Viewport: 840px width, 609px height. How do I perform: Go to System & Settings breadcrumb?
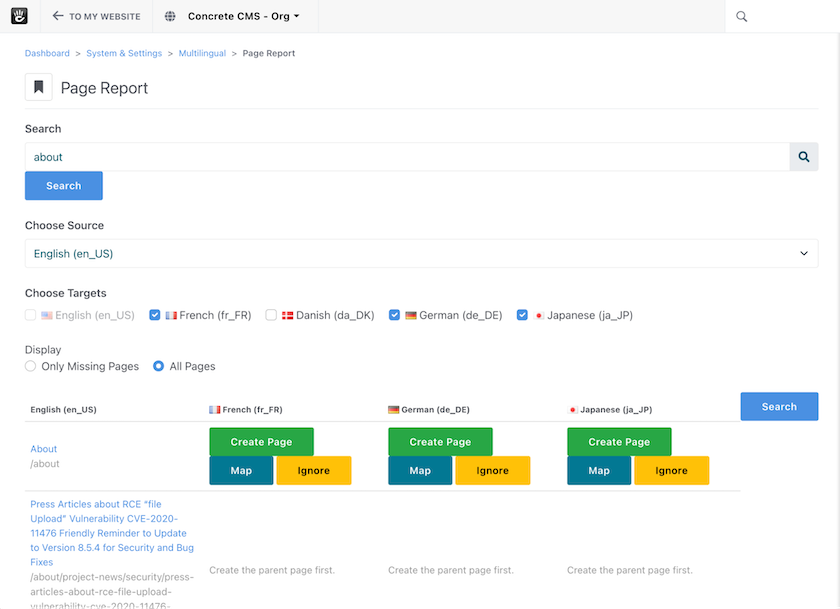coord(124,53)
